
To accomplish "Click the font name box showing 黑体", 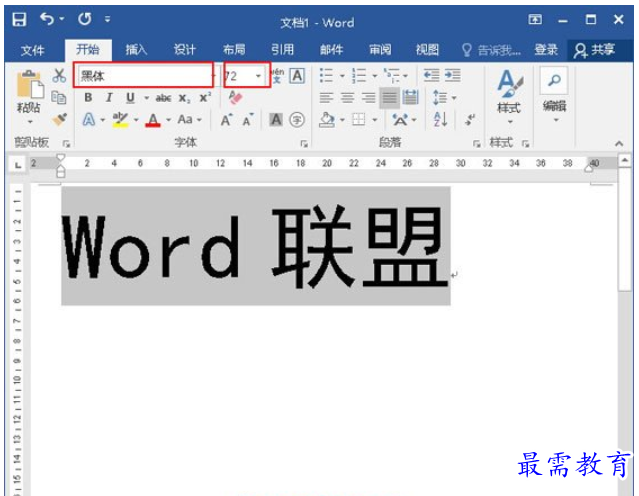I will point(143,75).
